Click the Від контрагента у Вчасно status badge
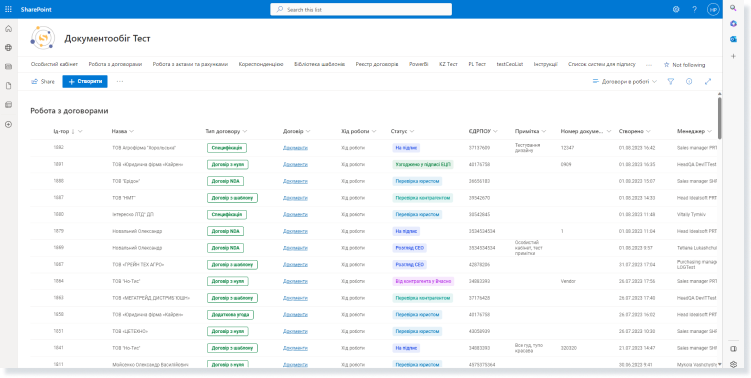Image resolution: width=751 pixels, height=378 pixels. tap(423, 281)
